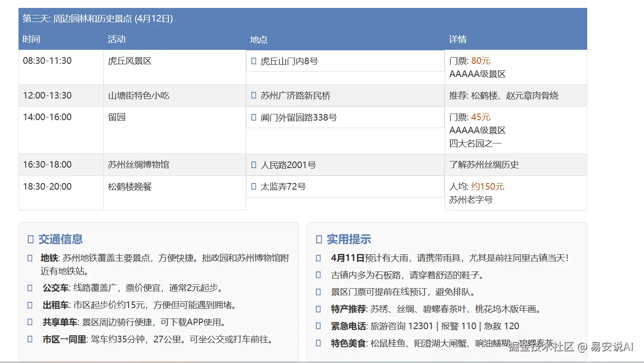Click the table title 第三天: 周边园林和历史景点

coord(98,18)
